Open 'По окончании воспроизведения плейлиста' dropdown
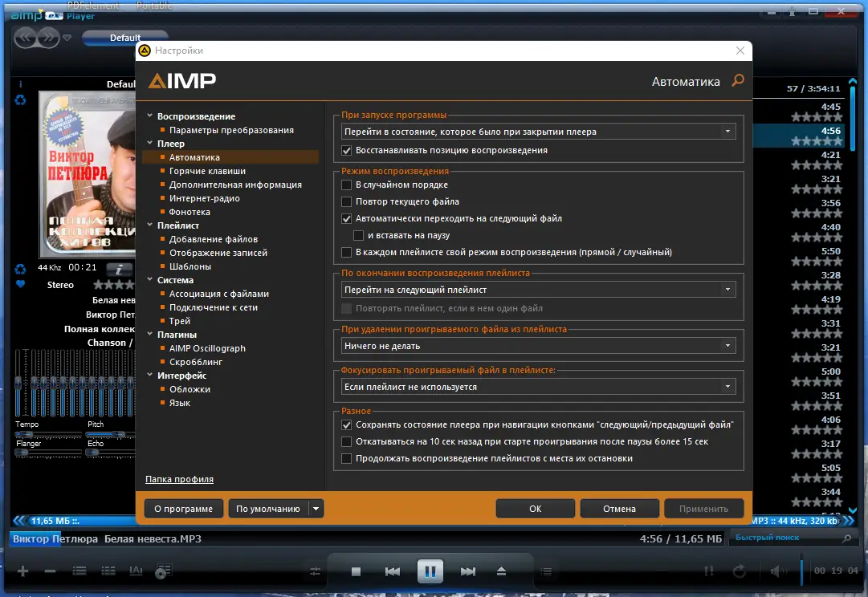 pyautogui.click(x=539, y=290)
